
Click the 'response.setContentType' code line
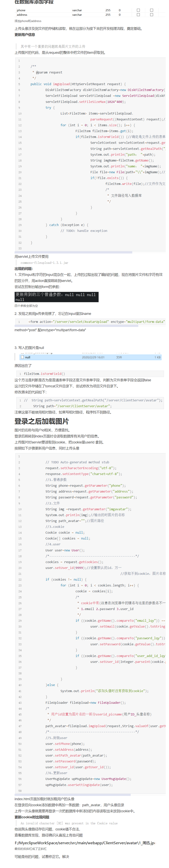(x=84, y=474)
